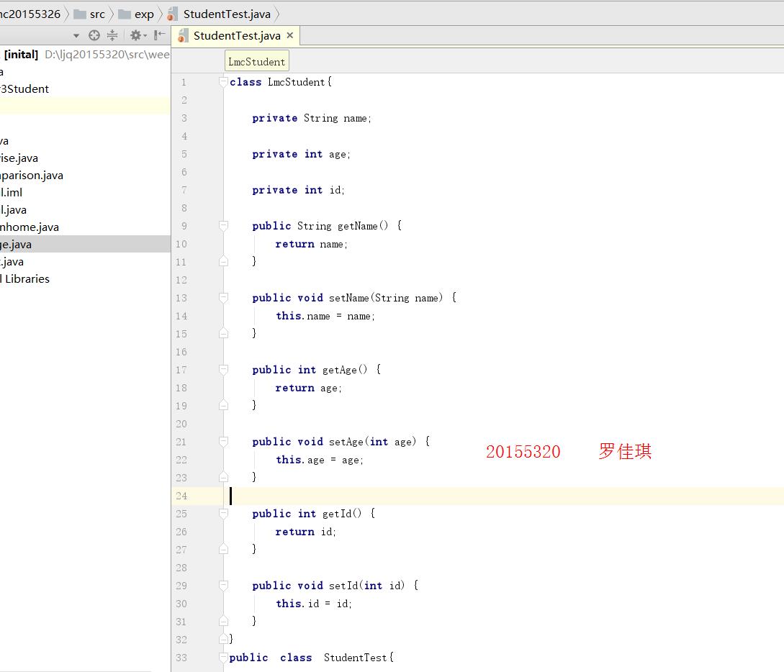784x672 pixels.
Task: Close the StudentTest.java editor tab
Action: click(x=290, y=35)
